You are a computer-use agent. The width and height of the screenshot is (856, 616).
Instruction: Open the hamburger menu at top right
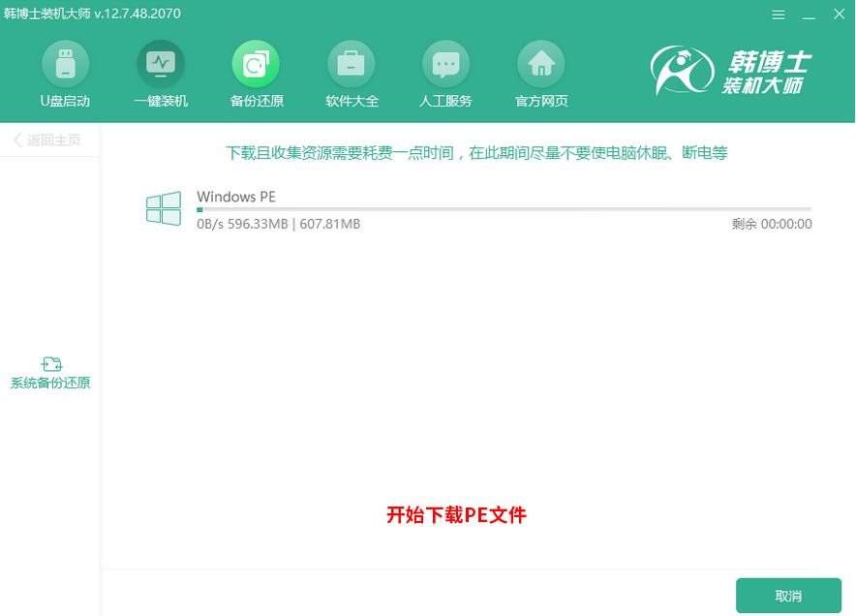779,15
